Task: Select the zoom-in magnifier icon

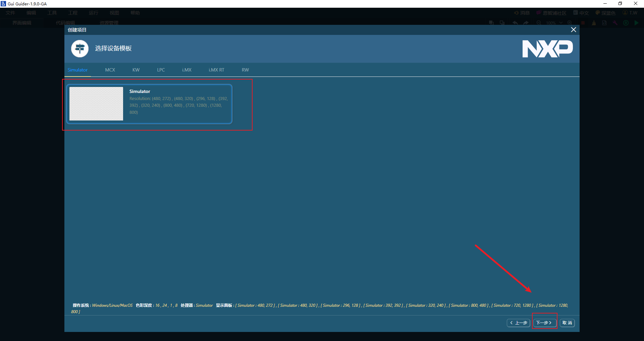Action: (571, 23)
